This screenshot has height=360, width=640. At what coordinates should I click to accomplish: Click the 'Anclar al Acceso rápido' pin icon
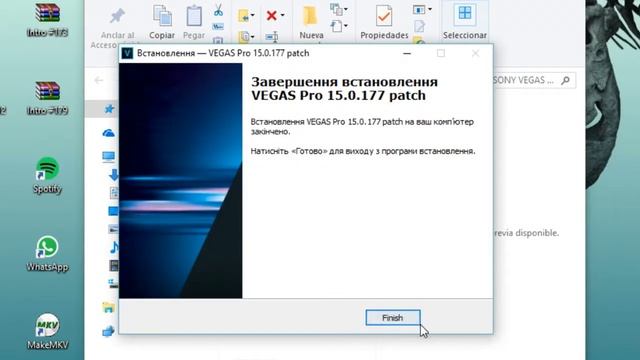pos(118,16)
